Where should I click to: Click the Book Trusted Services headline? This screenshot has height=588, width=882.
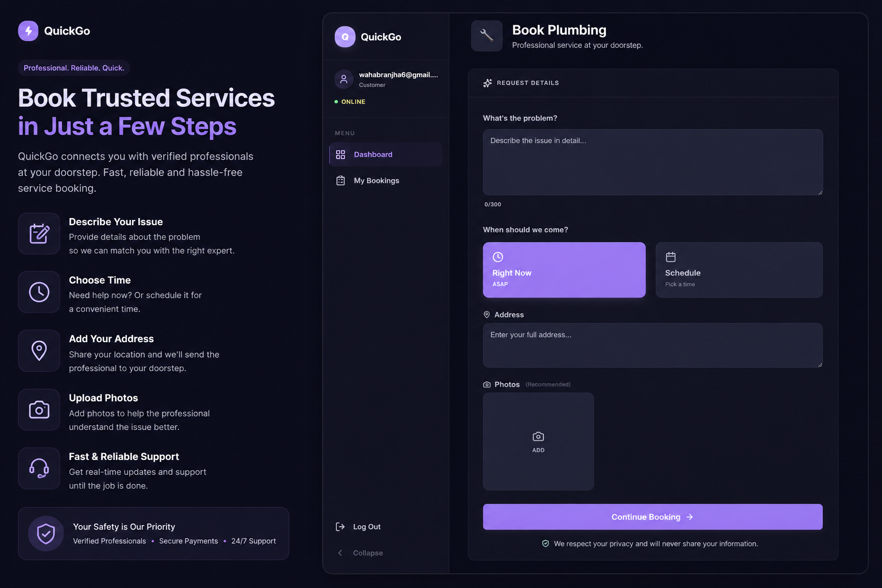tap(146, 98)
